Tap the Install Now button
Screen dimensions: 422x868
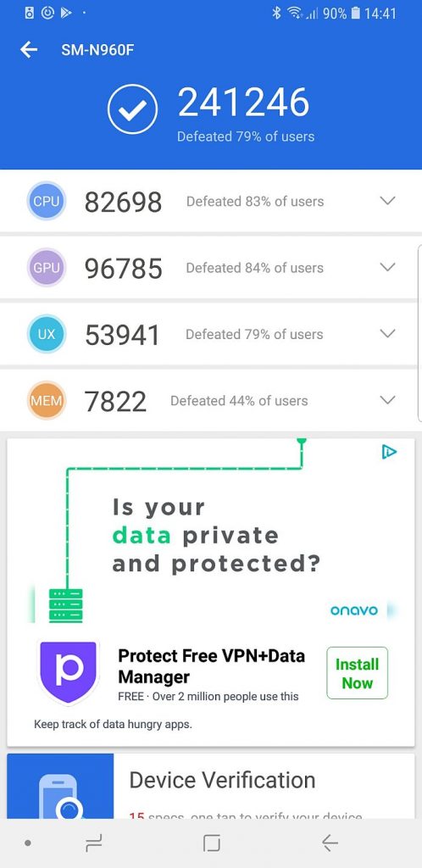point(358,673)
